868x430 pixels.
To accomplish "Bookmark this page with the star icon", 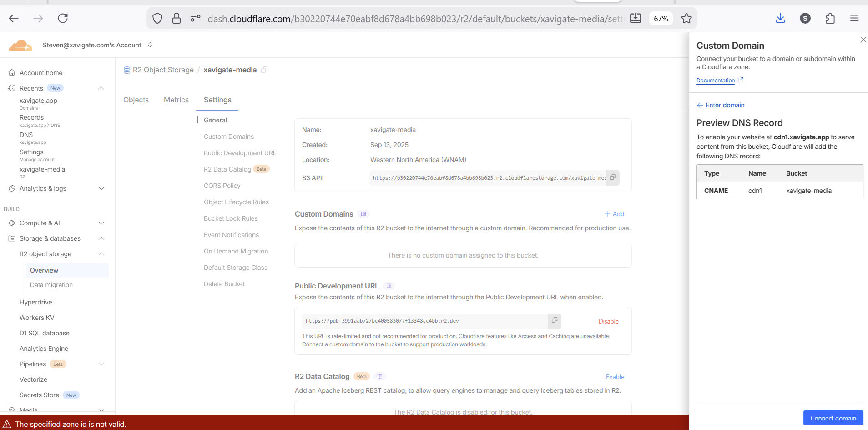I will tap(686, 19).
